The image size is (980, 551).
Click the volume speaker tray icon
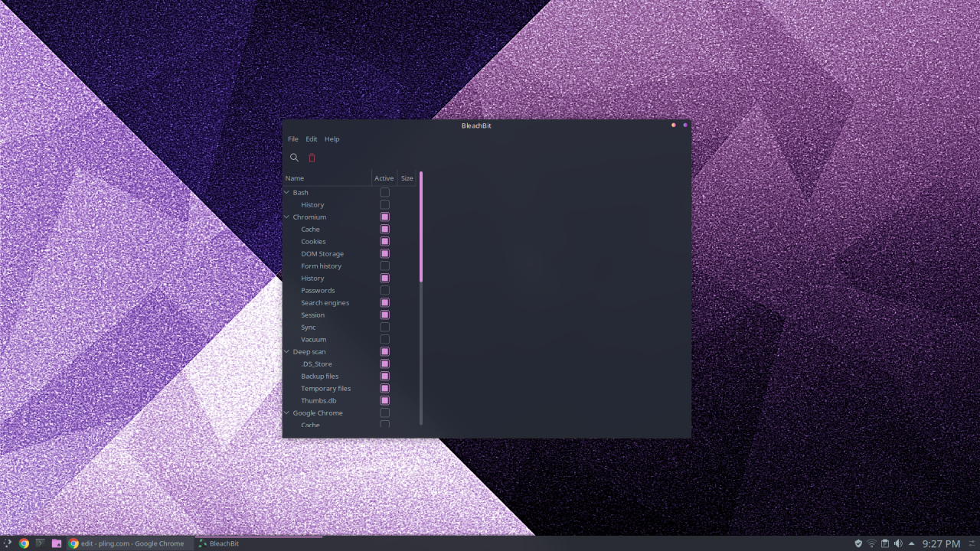click(x=898, y=543)
